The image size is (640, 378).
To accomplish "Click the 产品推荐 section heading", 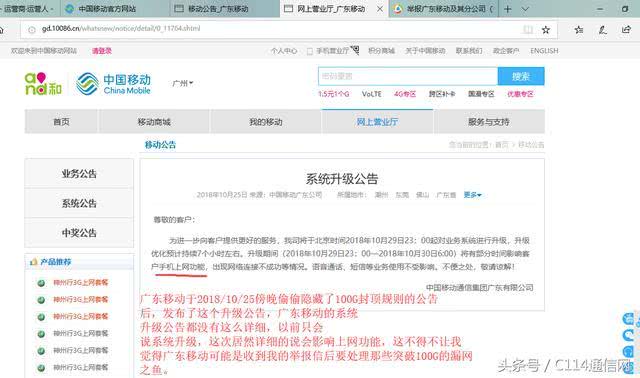I will 56,262.
